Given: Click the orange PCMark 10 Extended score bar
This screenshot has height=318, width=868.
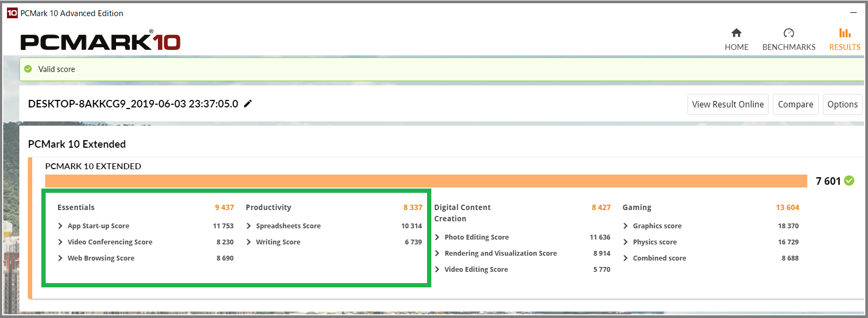Looking at the screenshot, I should click(426, 181).
